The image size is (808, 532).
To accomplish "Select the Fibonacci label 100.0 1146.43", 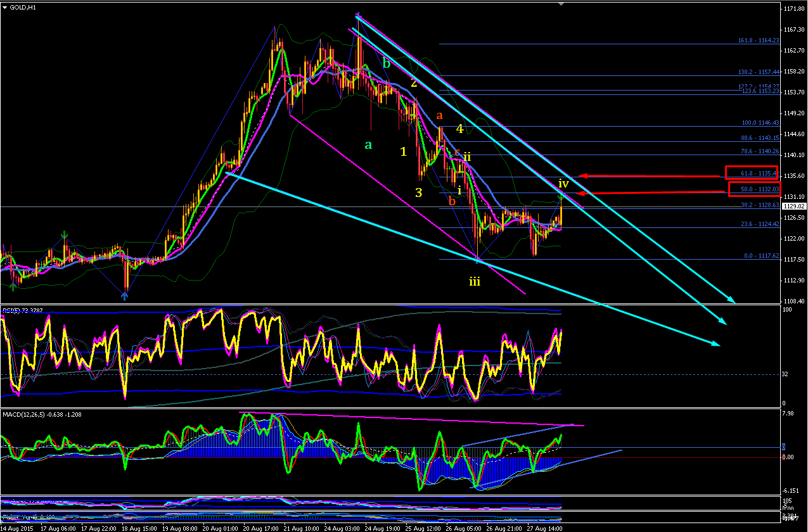I will click(x=760, y=123).
